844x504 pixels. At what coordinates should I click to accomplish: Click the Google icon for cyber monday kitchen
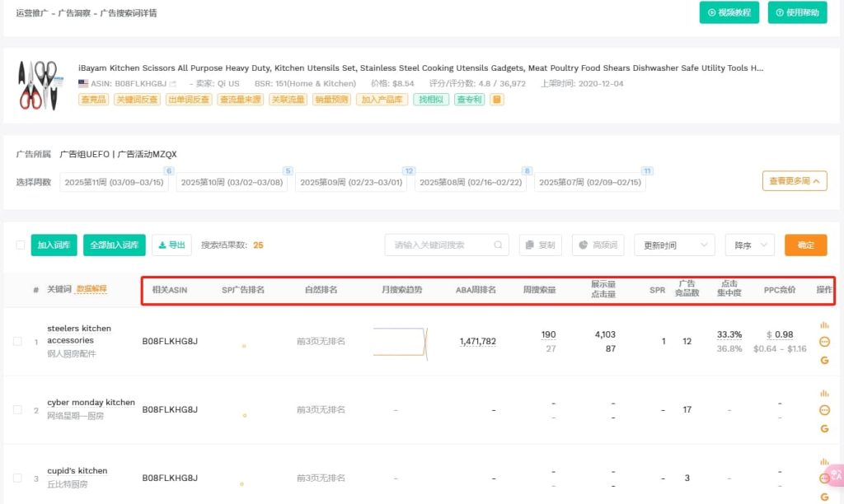(824, 428)
